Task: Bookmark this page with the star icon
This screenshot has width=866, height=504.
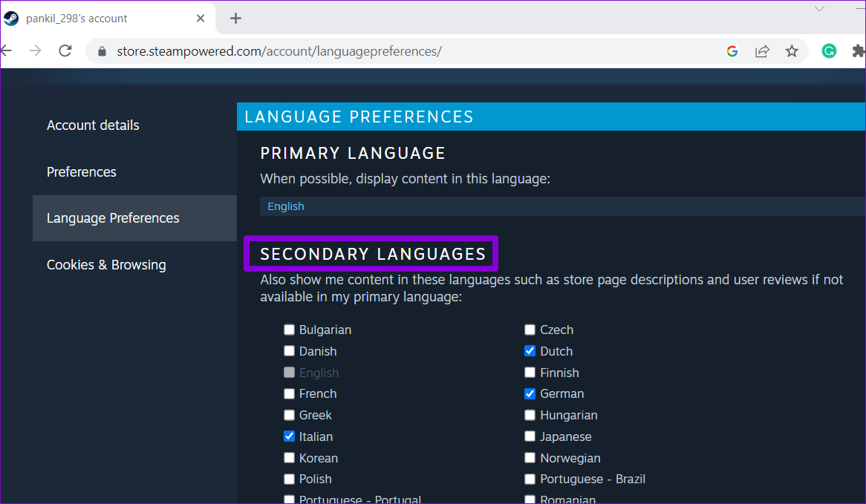Action: (x=792, y=50)
